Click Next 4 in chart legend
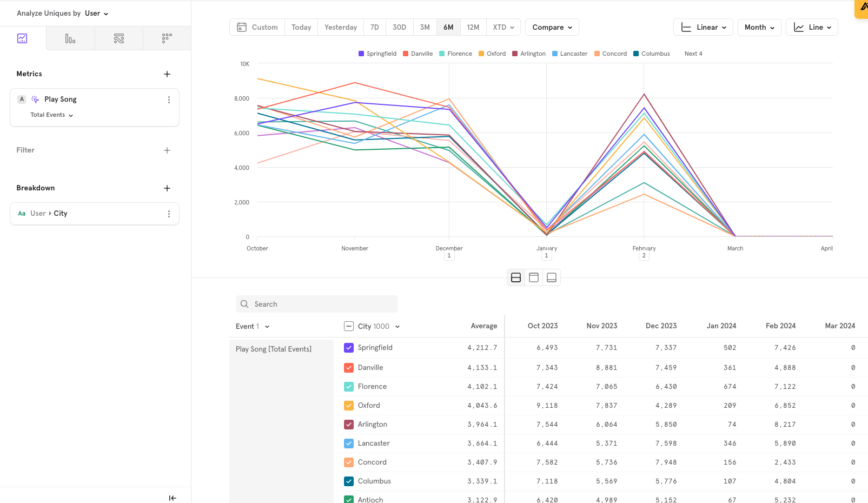868x503 pixels. (x=693, y=54)
